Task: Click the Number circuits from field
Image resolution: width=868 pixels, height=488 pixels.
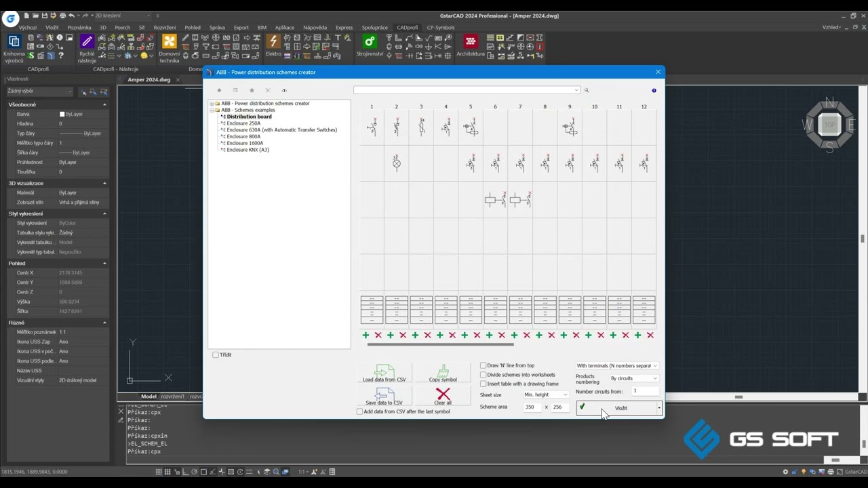Action: pos(645,391)
